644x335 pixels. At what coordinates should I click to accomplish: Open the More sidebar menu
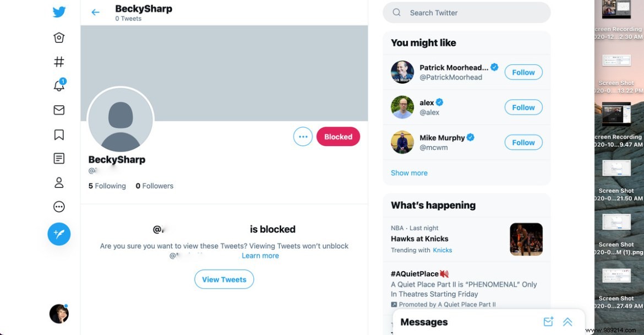pyautogui.click(x=59, y=207)
